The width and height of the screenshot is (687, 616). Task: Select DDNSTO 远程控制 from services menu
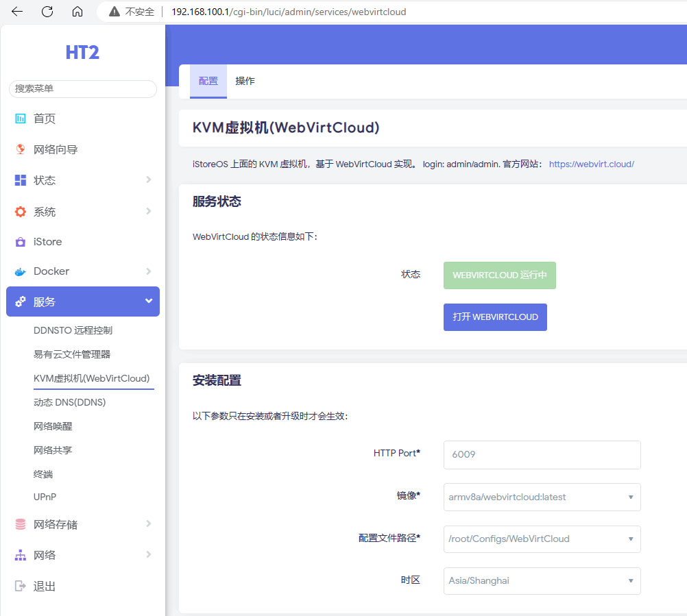pos(73,330)
